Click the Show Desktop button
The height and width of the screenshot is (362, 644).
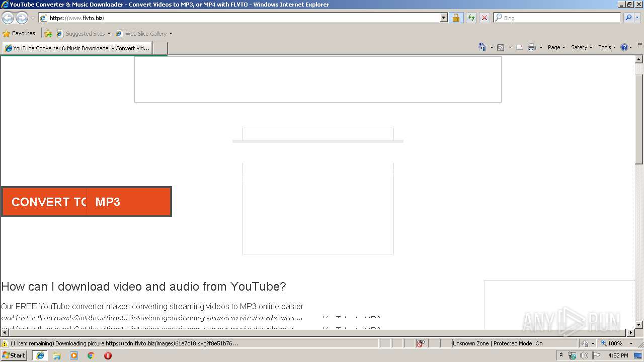pos(639,355)
